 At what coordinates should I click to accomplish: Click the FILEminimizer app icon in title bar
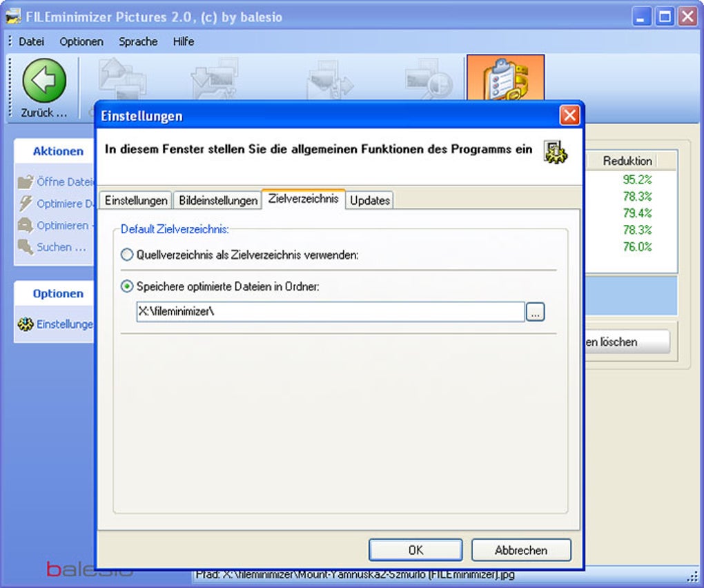[14, 17]
